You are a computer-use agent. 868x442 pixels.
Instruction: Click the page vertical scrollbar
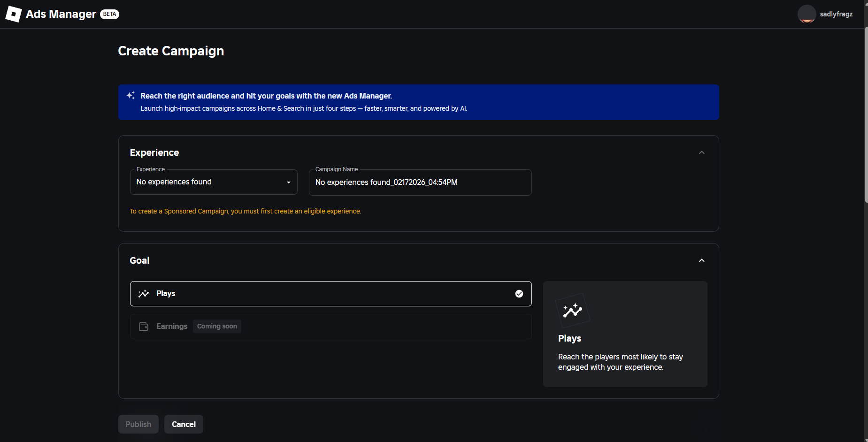[x=866, y=115]
